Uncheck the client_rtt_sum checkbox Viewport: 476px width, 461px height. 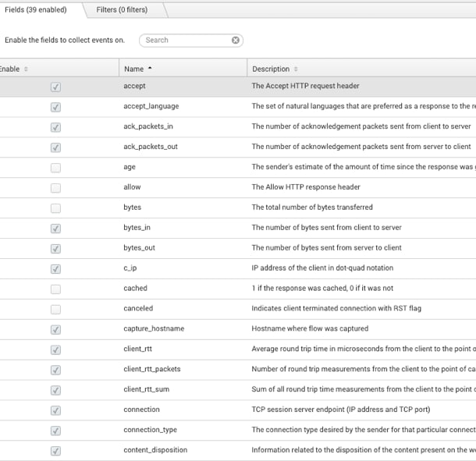pyautogui.click(x=55, y=390)
